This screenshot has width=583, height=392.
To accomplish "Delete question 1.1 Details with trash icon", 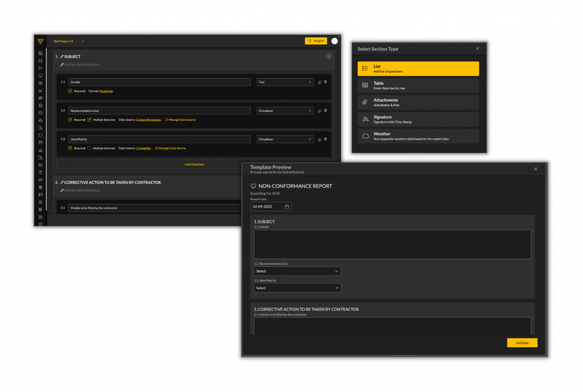I will tap(326, 82).
